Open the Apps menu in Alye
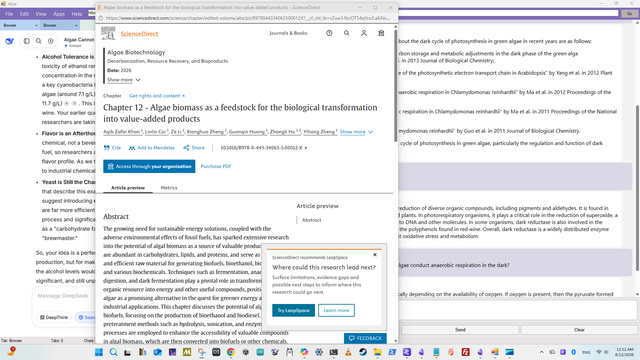The image size is (640, 360). [x=59, y=14]
